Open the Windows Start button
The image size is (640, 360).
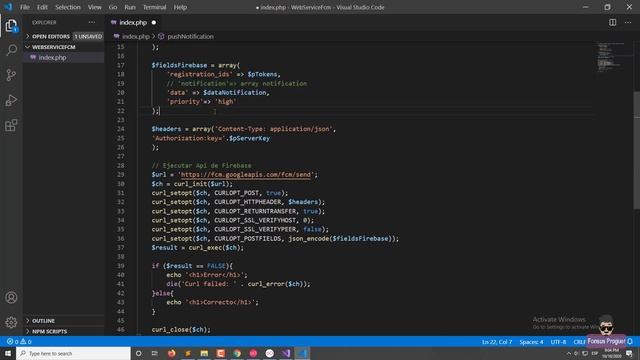8,353
